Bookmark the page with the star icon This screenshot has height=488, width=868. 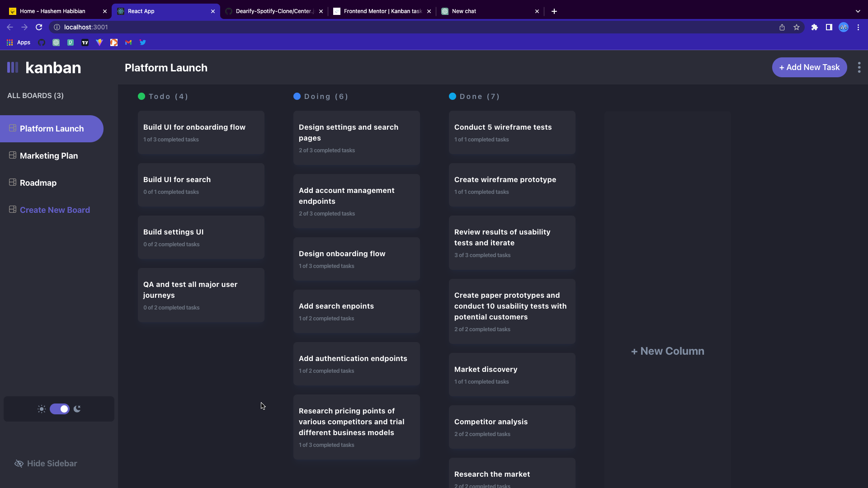tap(797, 27)
